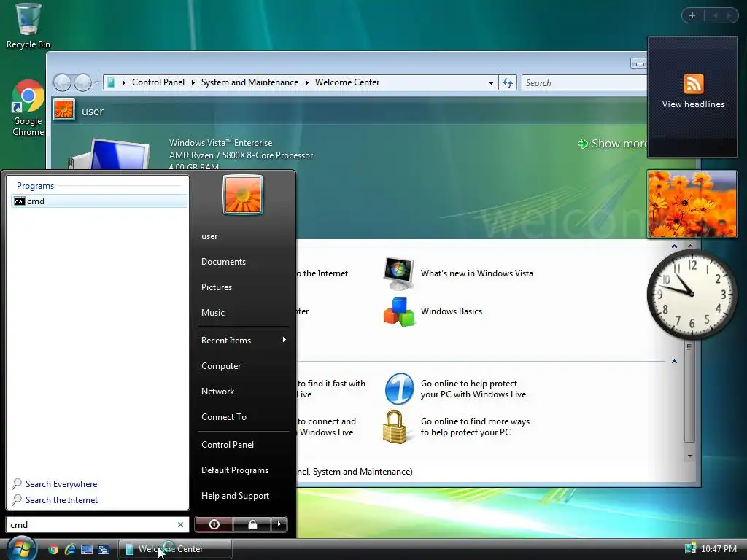Click the Windows Start orb
747x560 pixels.
coord(21,548)
